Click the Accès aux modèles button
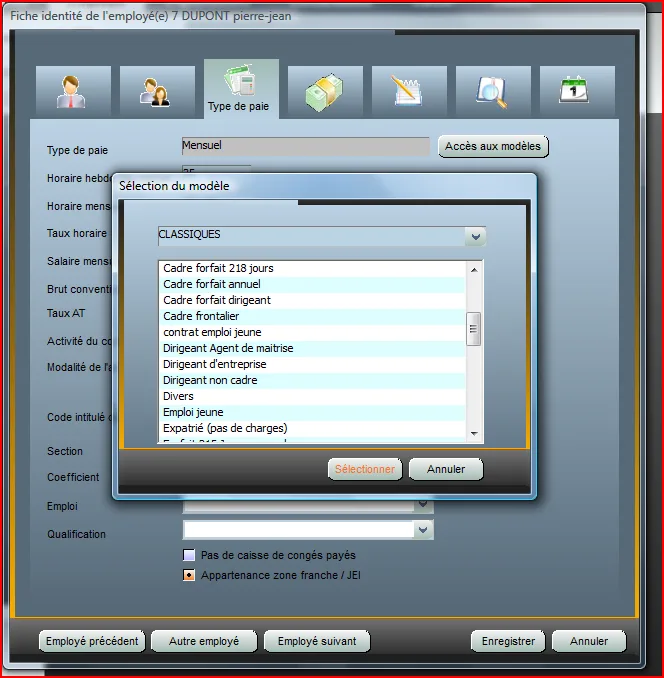Screen dimensions: 664x678 tap(493, 147)
